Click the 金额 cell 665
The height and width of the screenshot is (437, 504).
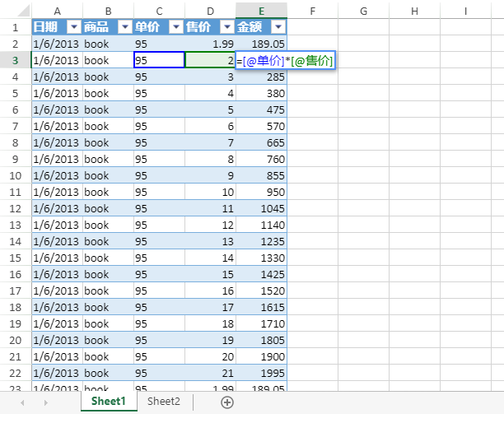(262, 142)
